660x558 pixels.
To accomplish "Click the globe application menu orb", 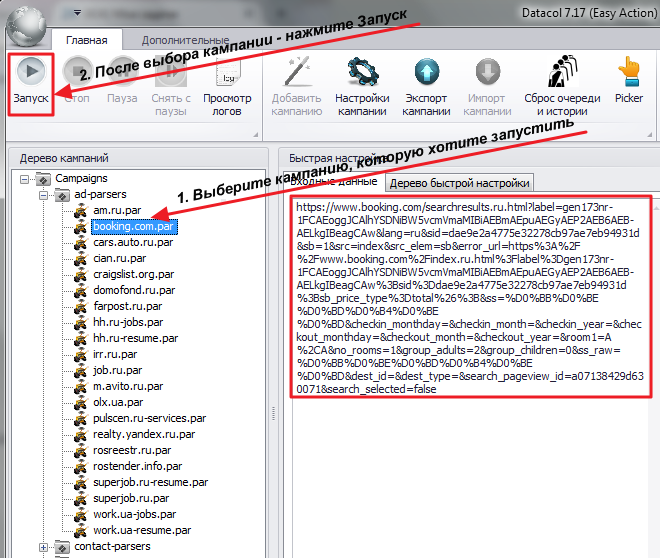I will point(27,26).
